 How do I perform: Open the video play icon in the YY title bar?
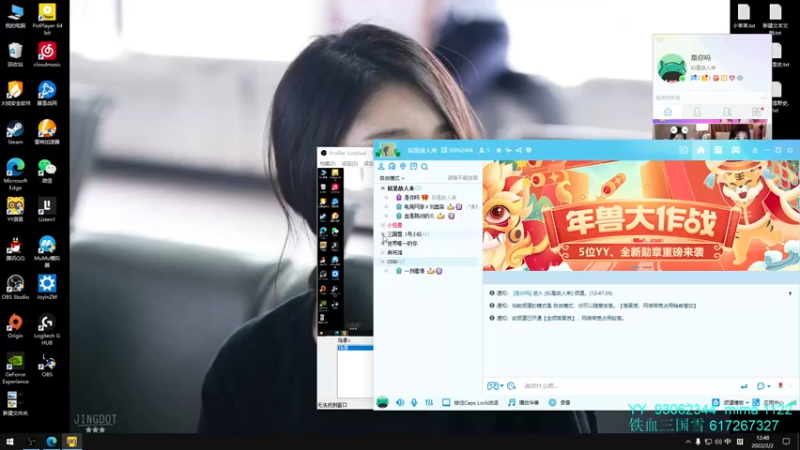pyautogui.click(x=683, y=150)
